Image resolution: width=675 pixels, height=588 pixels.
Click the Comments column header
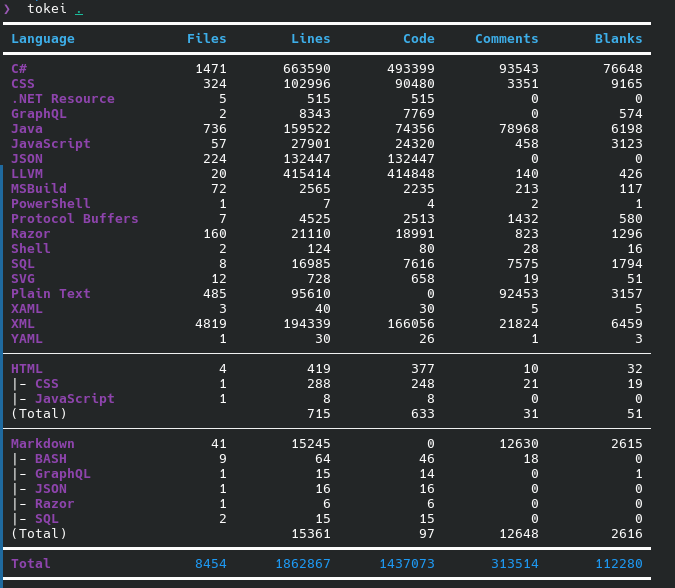[507, 39]
